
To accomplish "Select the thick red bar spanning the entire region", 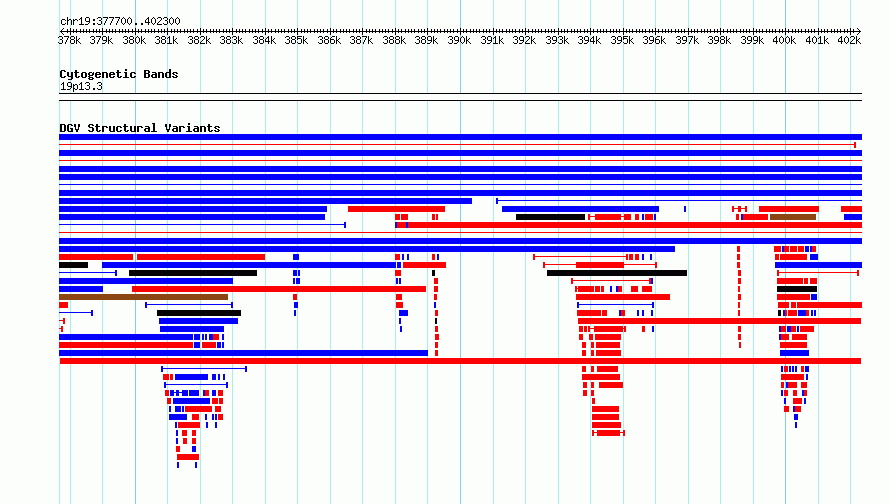I will 460,361.
